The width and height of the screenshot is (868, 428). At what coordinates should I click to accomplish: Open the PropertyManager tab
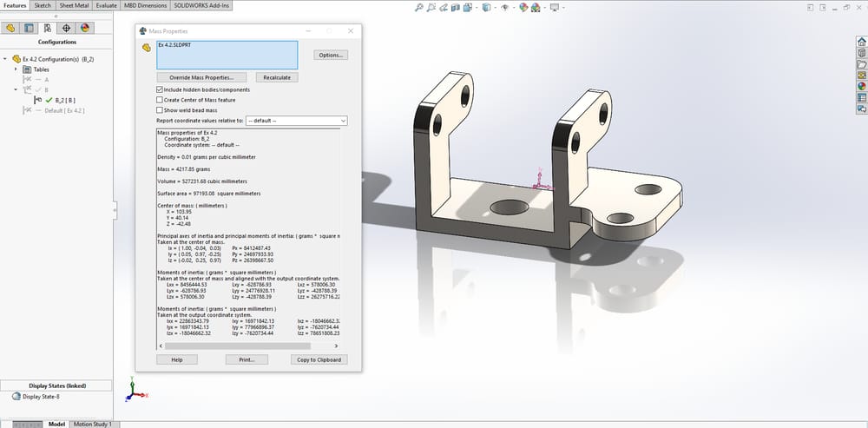[x=29, y=29]
